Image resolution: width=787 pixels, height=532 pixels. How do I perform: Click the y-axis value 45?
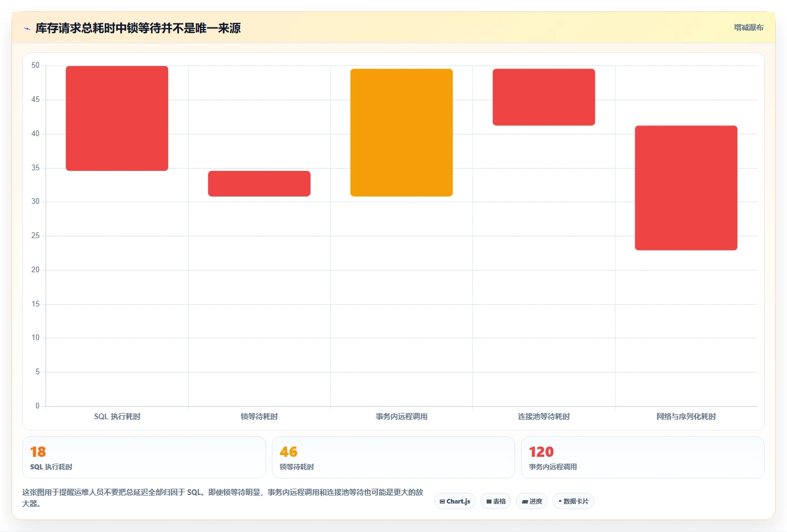[x=35, y=100]
